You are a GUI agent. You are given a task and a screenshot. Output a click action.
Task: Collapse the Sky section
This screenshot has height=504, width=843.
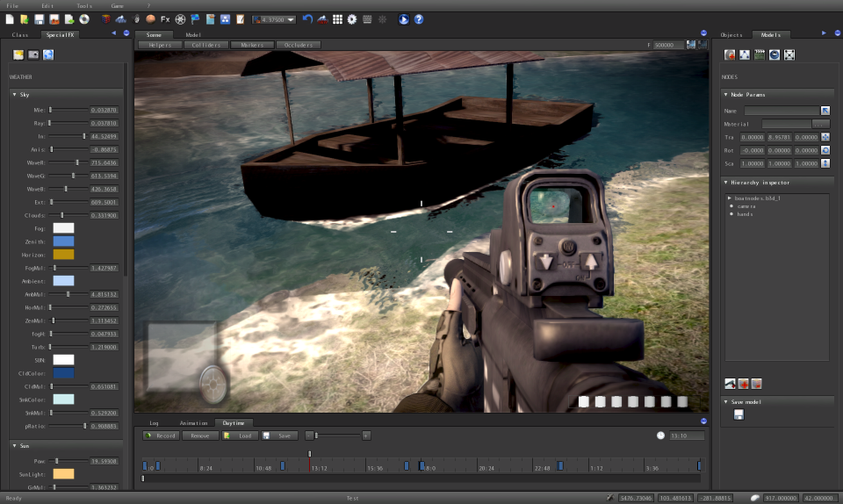pos(15,95)
